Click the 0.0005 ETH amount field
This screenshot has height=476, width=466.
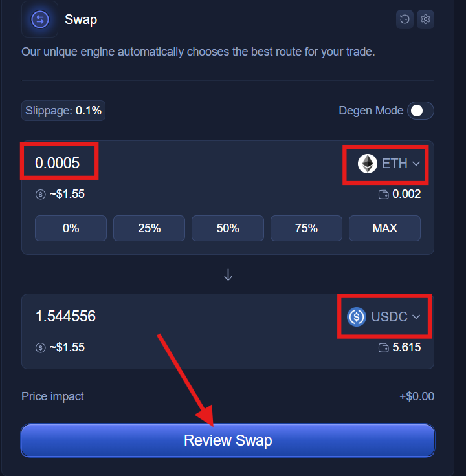[58, 163]
